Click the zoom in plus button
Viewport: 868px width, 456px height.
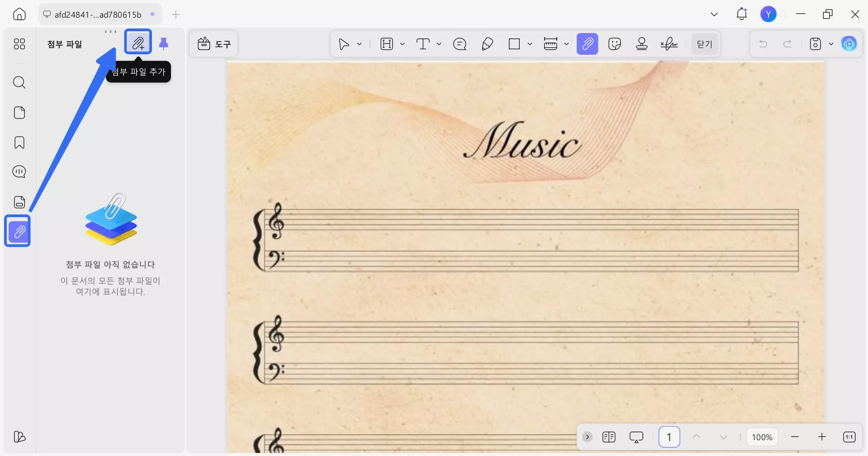coord(822,437)
